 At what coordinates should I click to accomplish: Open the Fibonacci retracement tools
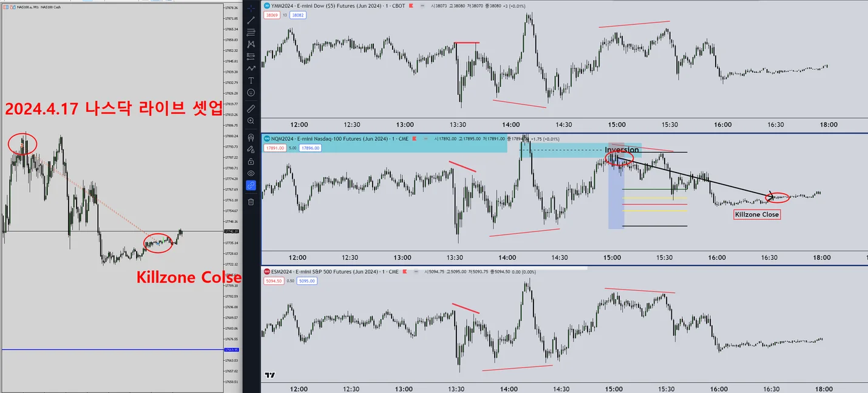pos(251,32)
